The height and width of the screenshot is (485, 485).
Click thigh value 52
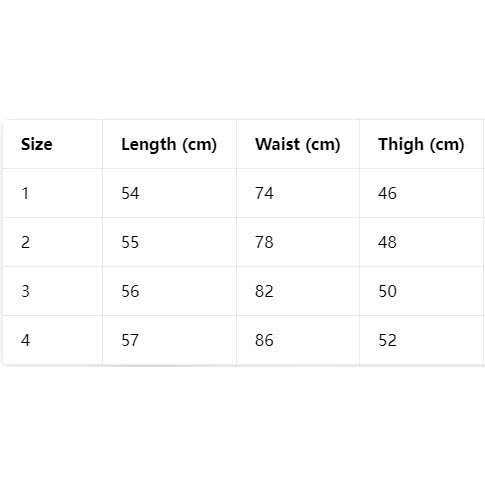[387, 340]
